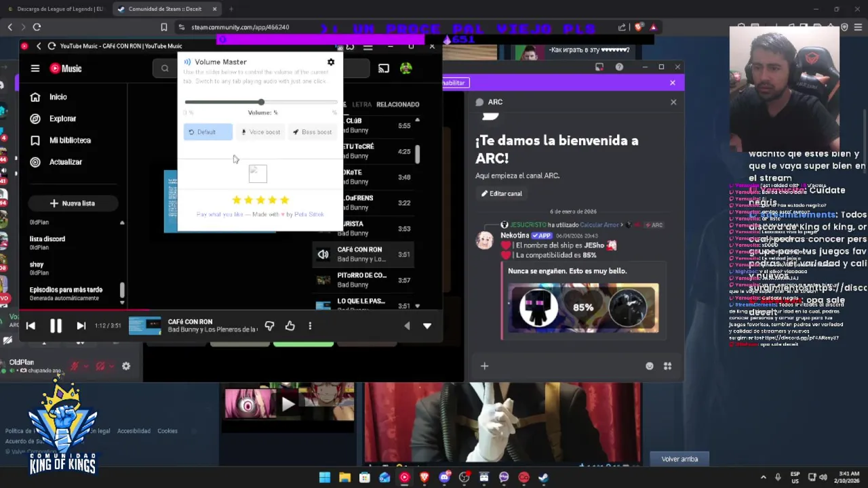Open Volume Master settings gear

[x=331, y=62]
